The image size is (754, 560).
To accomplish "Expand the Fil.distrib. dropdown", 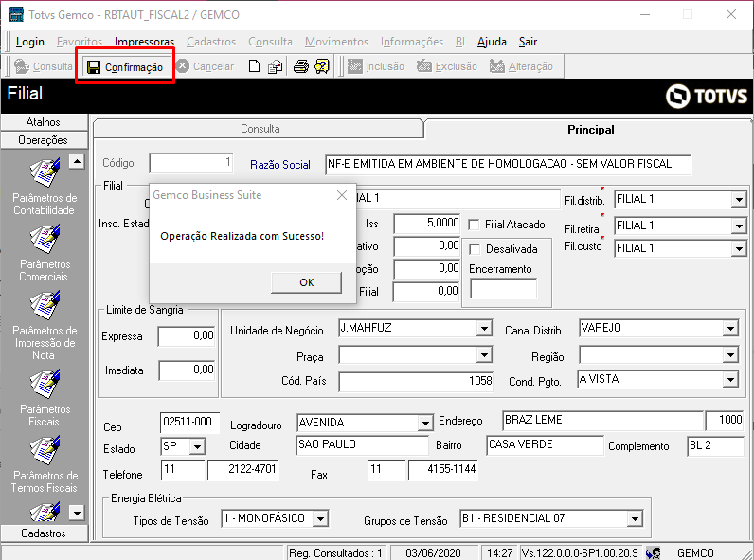I will click(x=739, y=199).
